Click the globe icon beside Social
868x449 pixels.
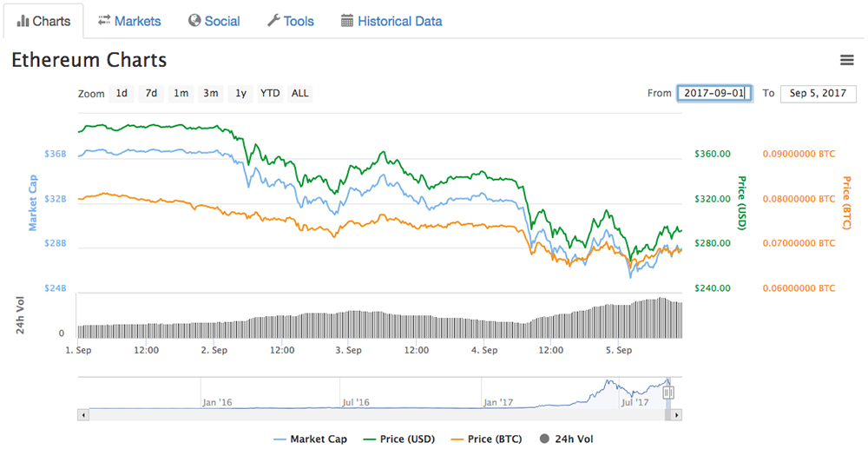[194, 21]
